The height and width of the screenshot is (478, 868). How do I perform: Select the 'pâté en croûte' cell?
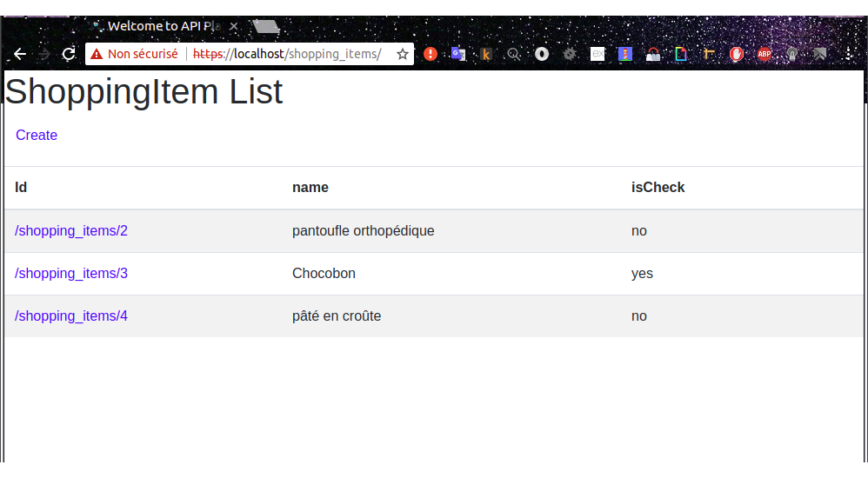tap(337, 315)
